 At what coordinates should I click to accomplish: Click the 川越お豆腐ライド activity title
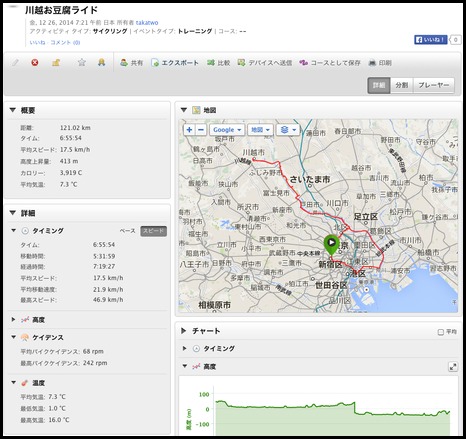tap(61, 10)
